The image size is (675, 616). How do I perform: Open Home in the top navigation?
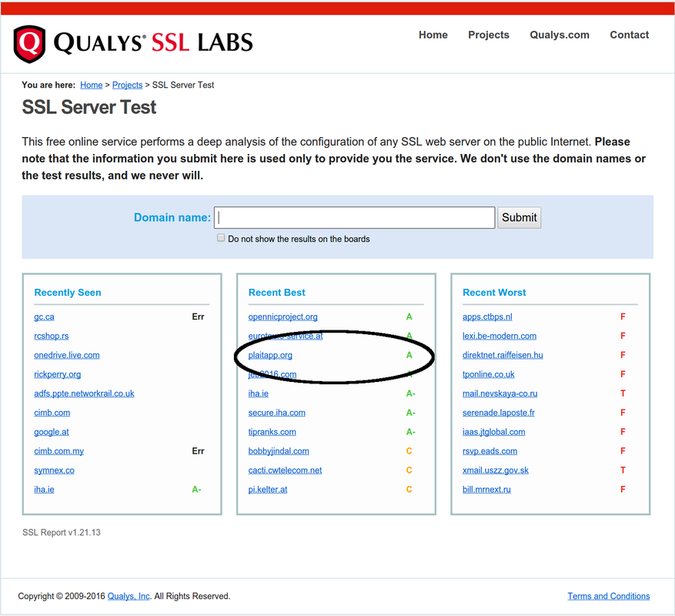point(433,35)
